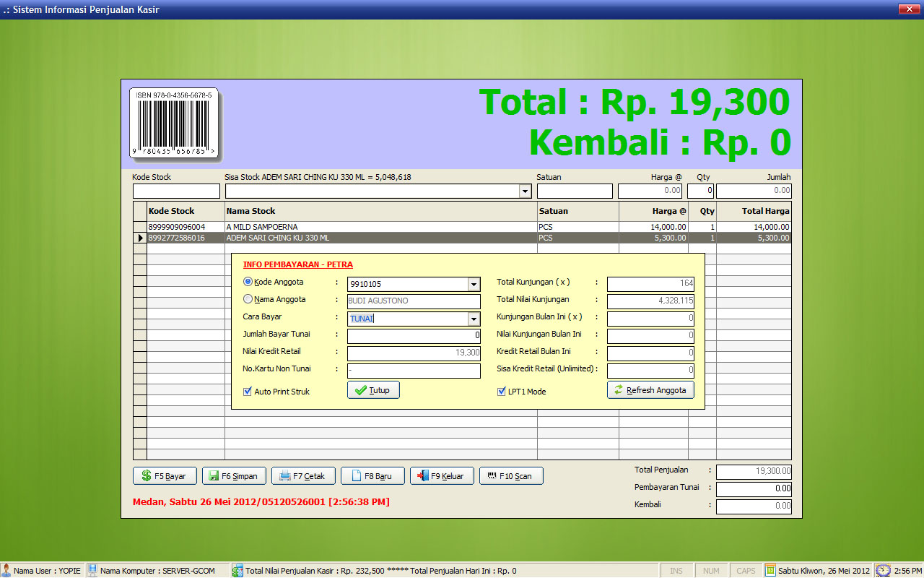Disable the LPT1 Mode checkbox

pos(502,392)
